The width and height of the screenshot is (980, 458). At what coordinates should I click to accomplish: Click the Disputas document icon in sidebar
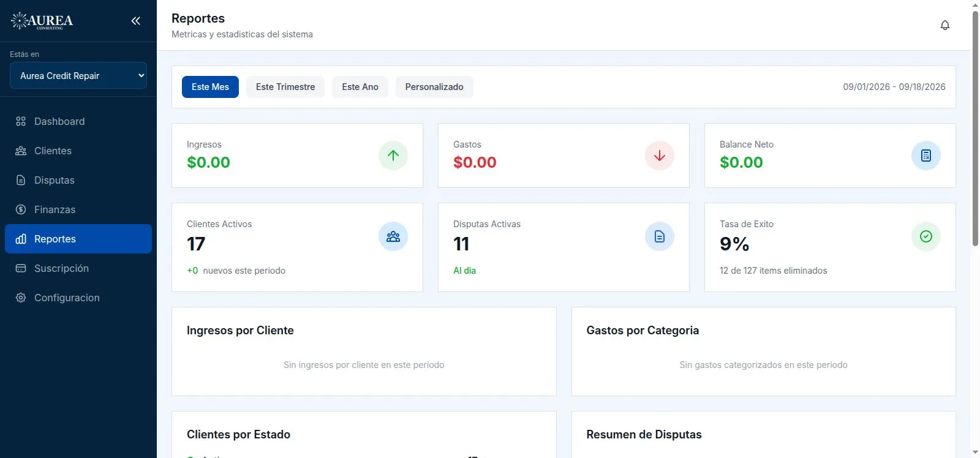point(21,180)
